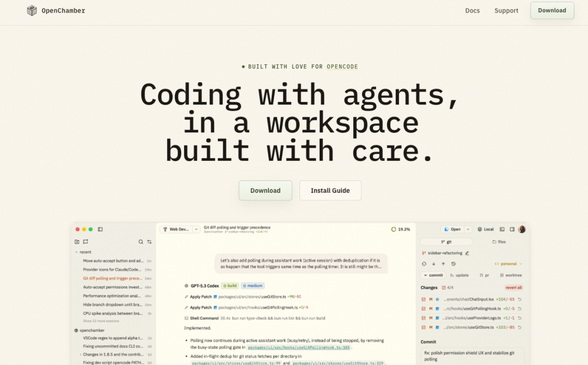Click the pencil icon of the useGitStore.ts Apply Patch
Image resolution: width=588 pixels, height=365 pixels.
186,297
